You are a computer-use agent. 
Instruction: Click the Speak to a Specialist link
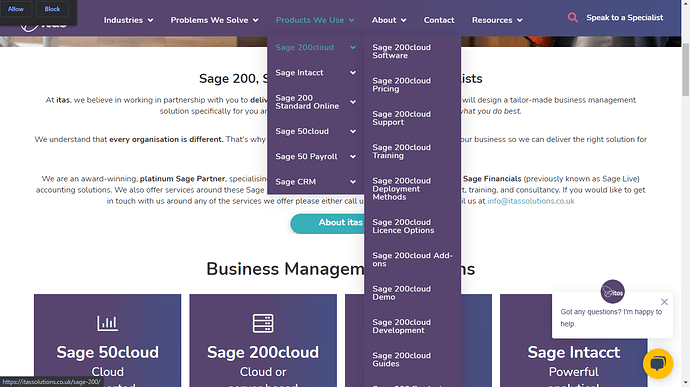pos(624,18)
